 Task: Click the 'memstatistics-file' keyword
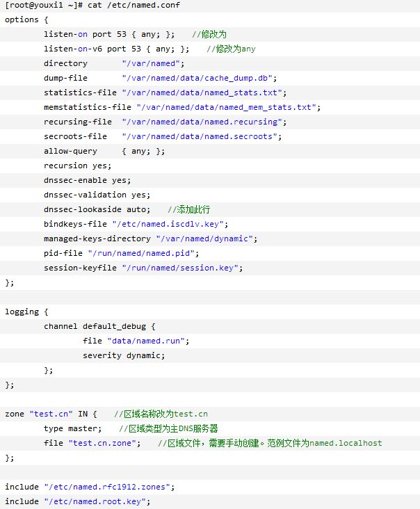tap(88, 108)
